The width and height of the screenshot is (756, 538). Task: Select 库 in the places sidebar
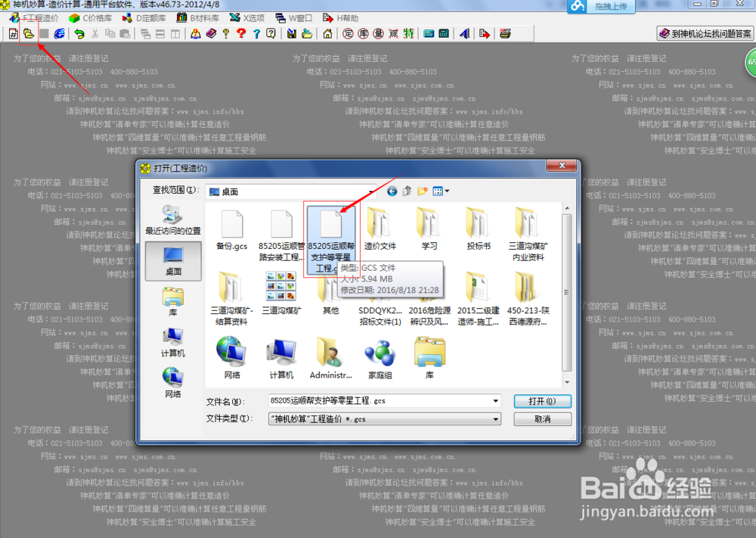(x=173, y=302)
